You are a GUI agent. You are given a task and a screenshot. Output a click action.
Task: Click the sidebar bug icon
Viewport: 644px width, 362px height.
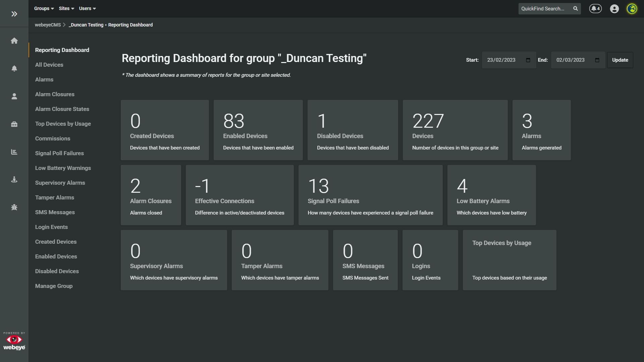(14, 207)
